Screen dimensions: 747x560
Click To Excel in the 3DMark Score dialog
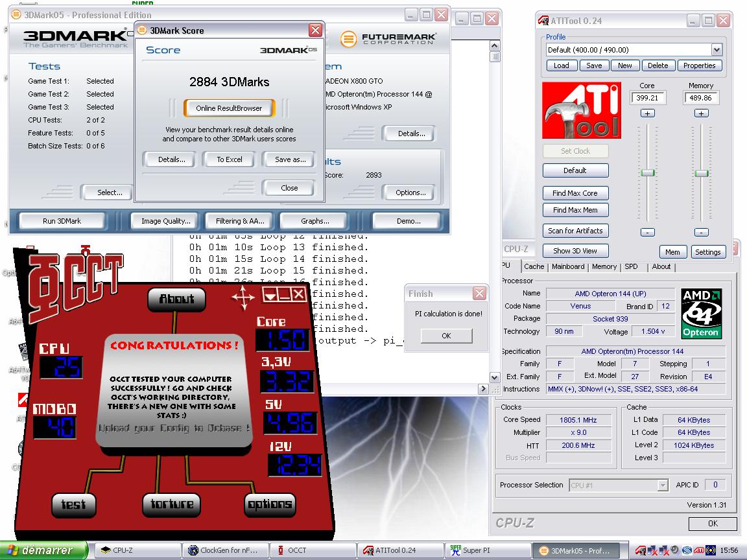pos(229,159)
